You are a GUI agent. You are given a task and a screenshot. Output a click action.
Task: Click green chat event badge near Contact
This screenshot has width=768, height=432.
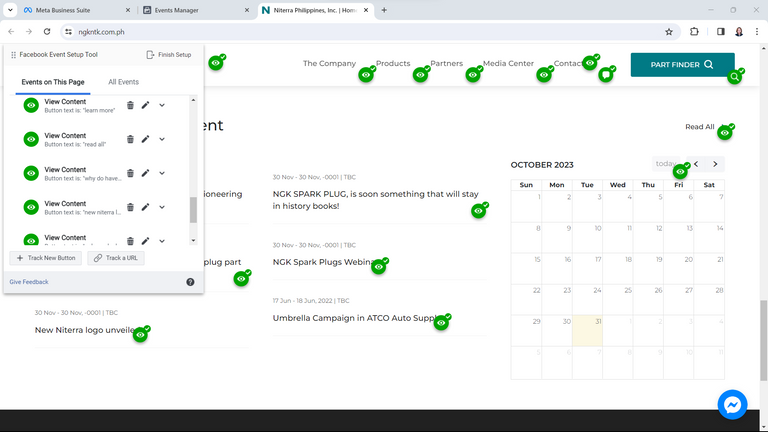(x=606, y=74)
